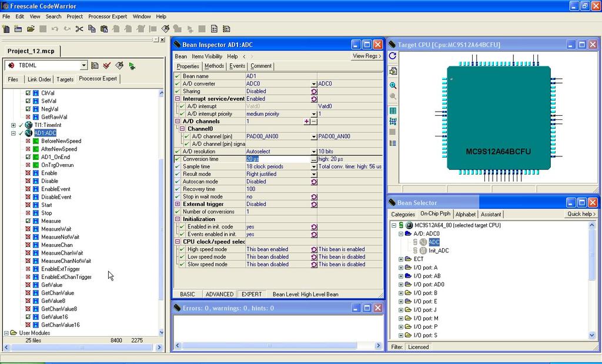
Task: Click the green Debug arrow icon in project panel
Action: point(132,66)
